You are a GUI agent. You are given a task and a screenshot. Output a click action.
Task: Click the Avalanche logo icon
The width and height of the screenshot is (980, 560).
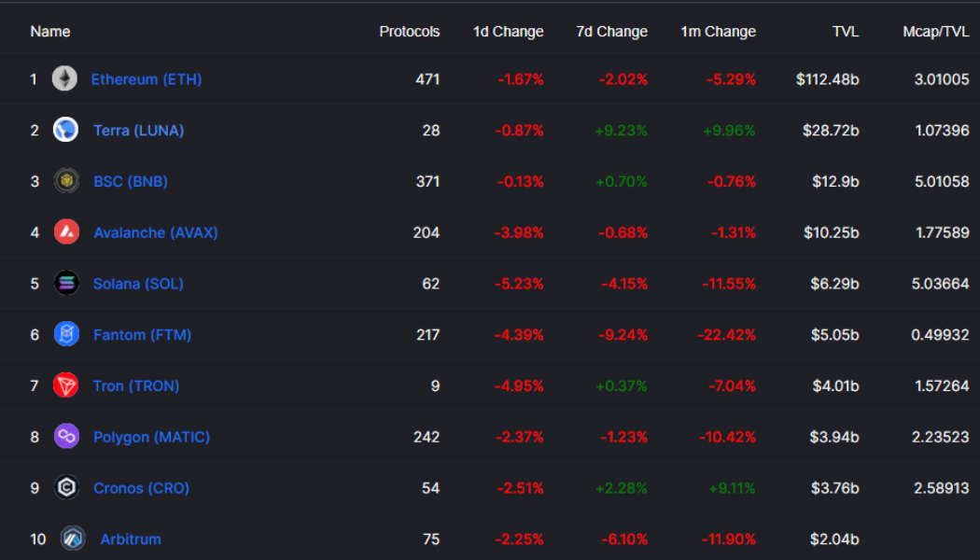tap(66, 232)
